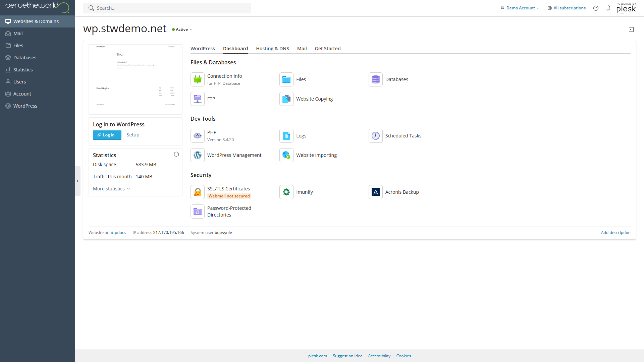Screen dimensions: 644x362
Task: Open Acronis Backup icon
Action: (376, 192)
